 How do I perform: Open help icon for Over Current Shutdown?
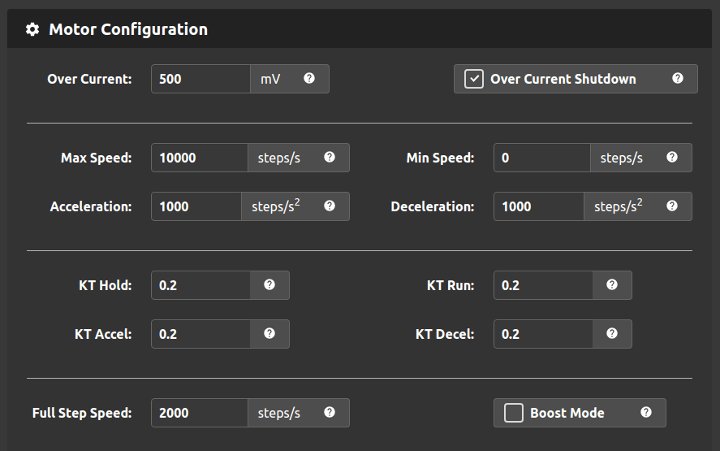(677, 78)
